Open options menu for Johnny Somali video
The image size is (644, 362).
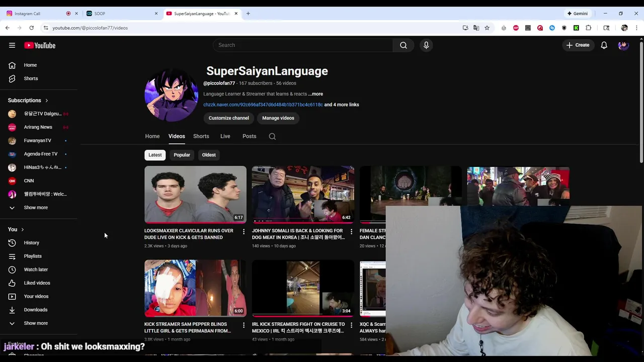351,232
